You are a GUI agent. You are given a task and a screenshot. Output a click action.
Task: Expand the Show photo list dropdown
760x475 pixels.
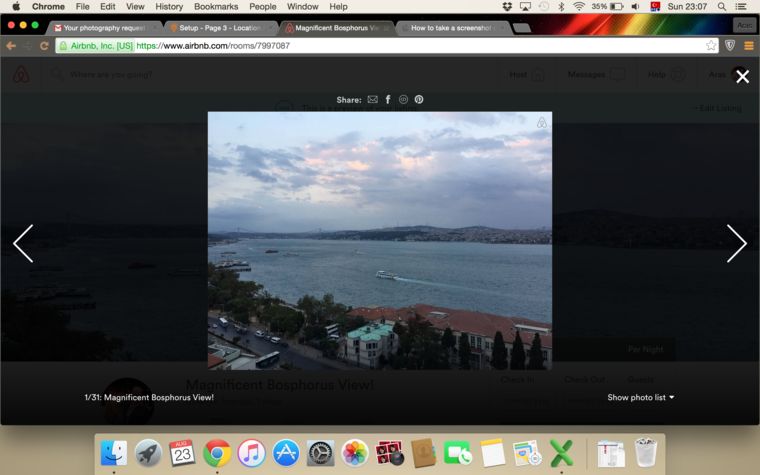click(640, 397)
